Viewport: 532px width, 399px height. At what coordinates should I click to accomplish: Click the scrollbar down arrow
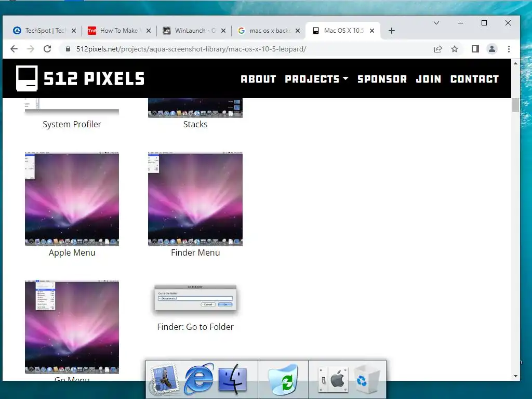pos(515,376)
